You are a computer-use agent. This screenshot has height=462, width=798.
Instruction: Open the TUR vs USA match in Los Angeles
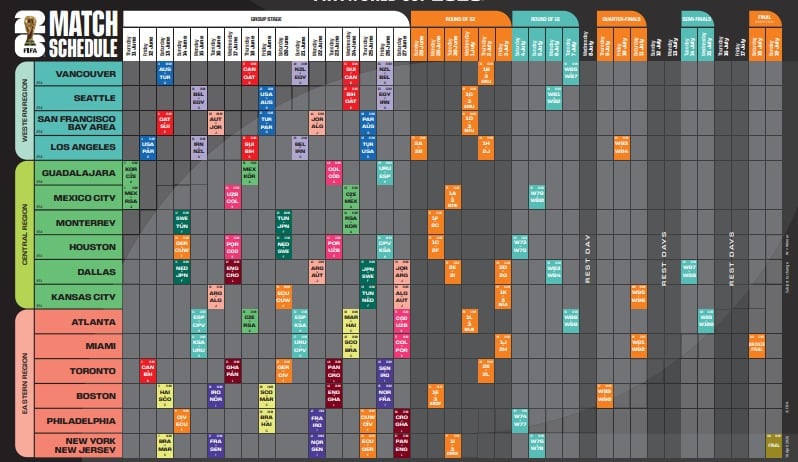(x=368, y=148)
